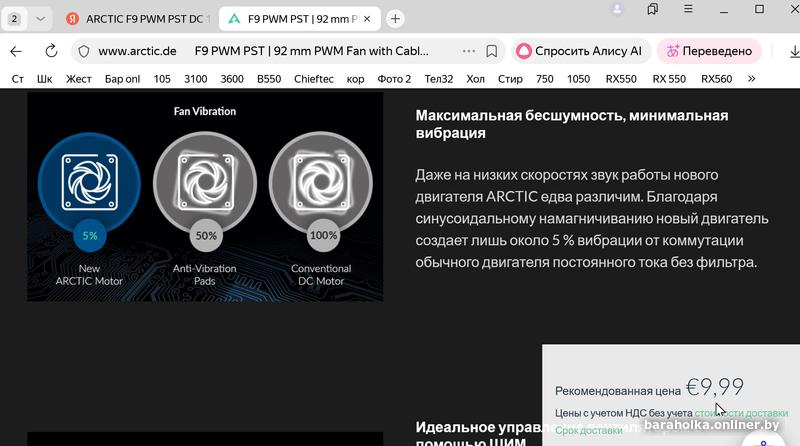Click heading Максимальная бесшумность, минимальная вибрация
This screenshot has height=446, width=800.
571,124
